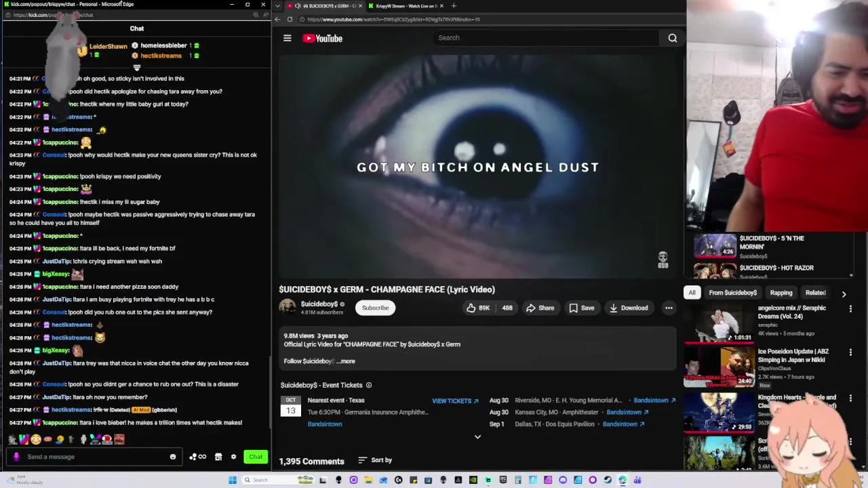
Task: Open options for Kingdom Hearts video
Action: (850, 399)
